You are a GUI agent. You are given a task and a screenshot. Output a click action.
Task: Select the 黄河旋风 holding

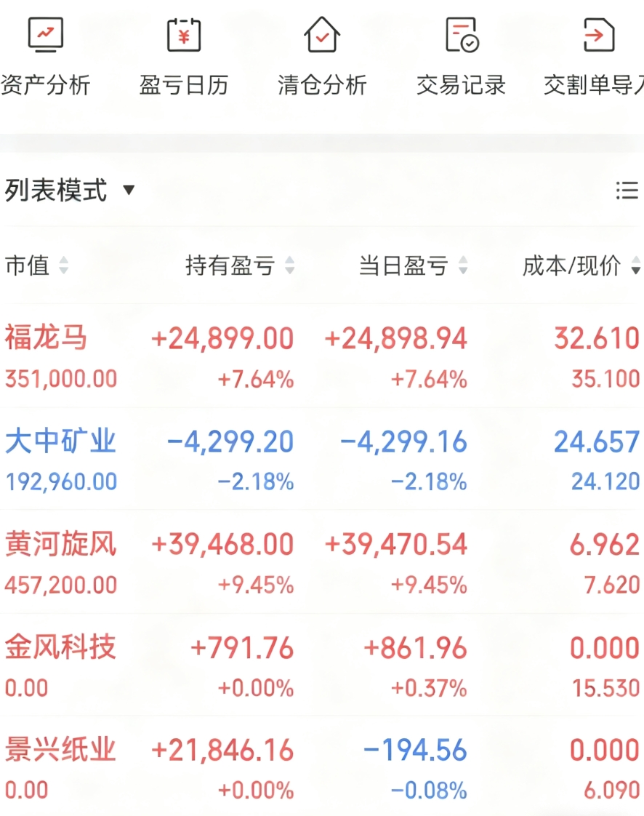click(x=60, y=544)
